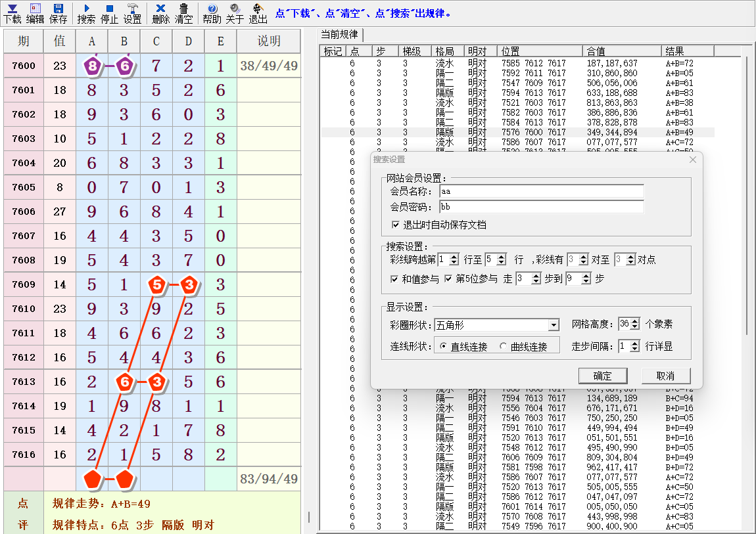Select the 直线连接 radio button
This screenshot has width=756, height=534.
(x=442, y=346)
